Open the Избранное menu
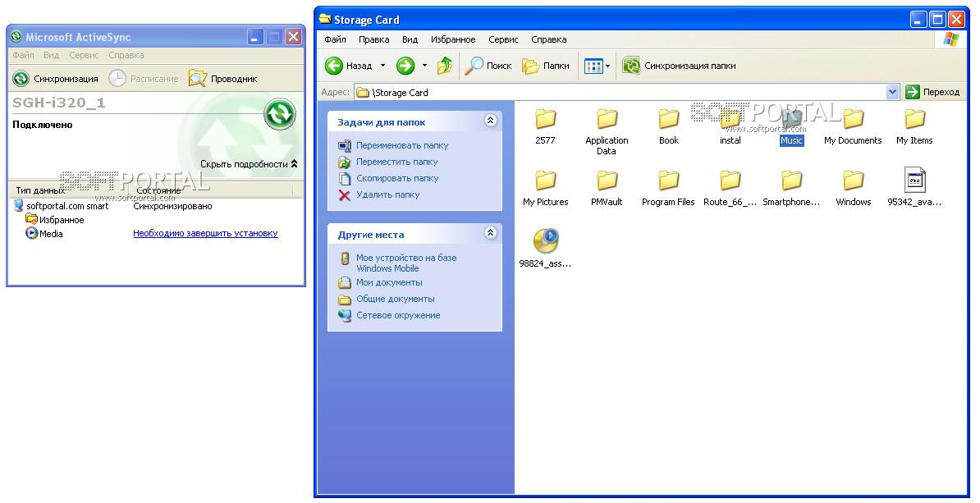This screenshot has width=980, height=503. [453, 39]
